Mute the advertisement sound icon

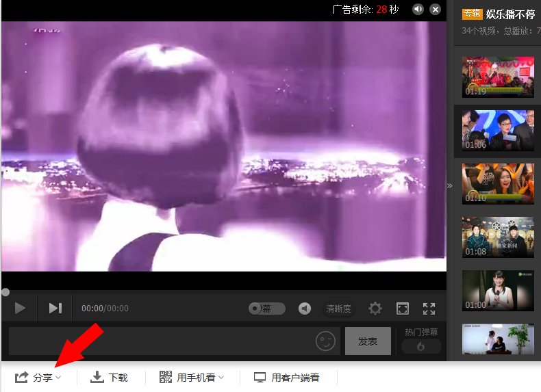pyautogui.click(x=418, y=10)
